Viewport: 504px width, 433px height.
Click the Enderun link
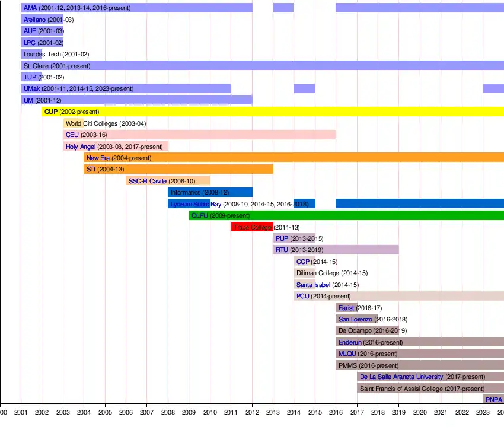[350, 342]
